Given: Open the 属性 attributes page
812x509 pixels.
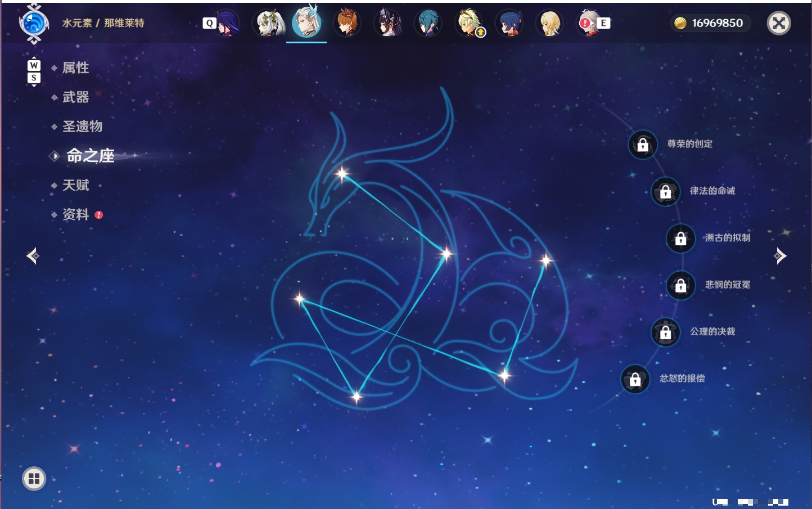Looking at the screenshot, I should [75, 68].
